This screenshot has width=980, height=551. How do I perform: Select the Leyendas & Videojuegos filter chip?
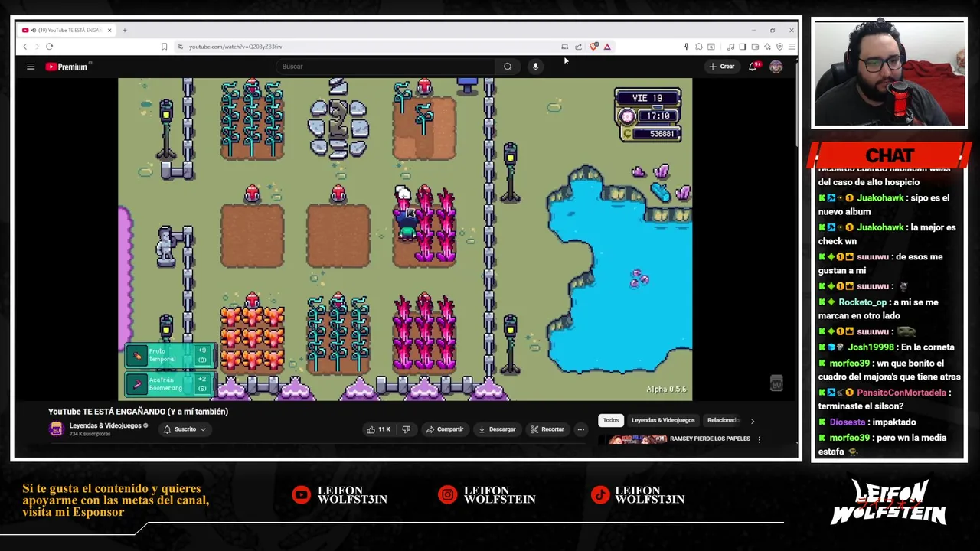(x=663, y=420)
